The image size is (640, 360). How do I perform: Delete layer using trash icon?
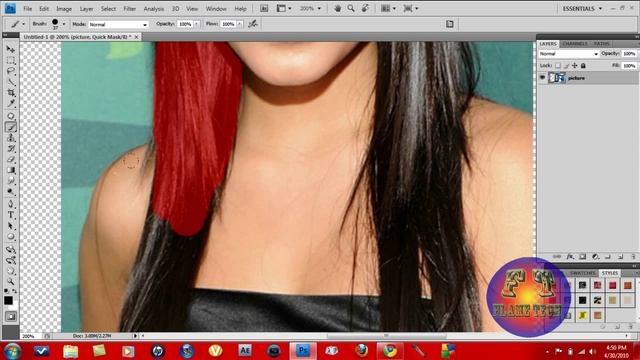(633, 257)
